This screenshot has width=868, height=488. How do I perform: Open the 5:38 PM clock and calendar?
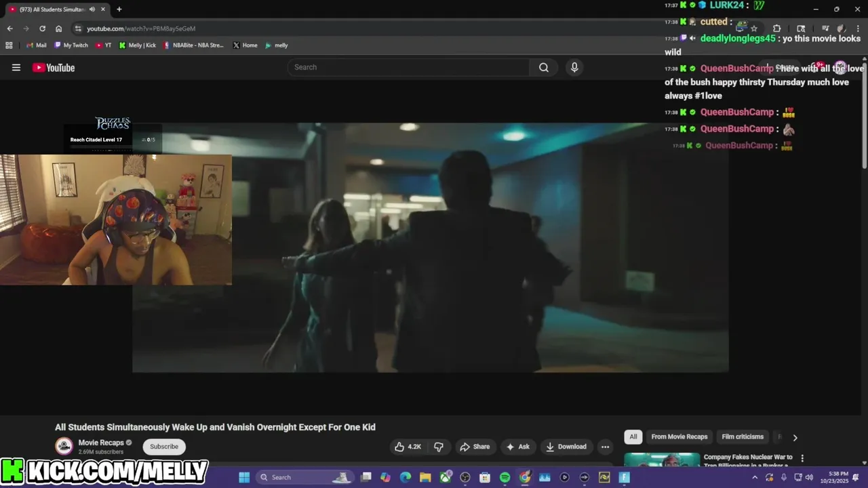(x=833, y=477)
